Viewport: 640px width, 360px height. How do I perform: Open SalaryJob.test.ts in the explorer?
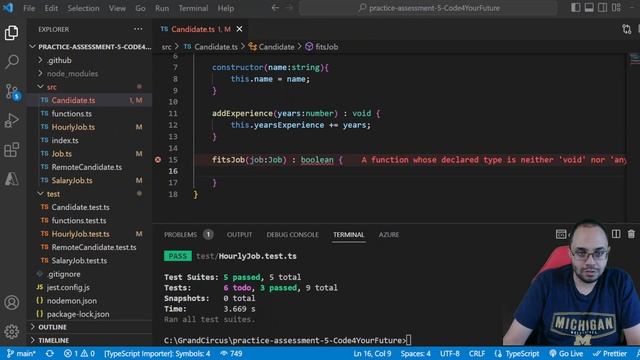79,260
